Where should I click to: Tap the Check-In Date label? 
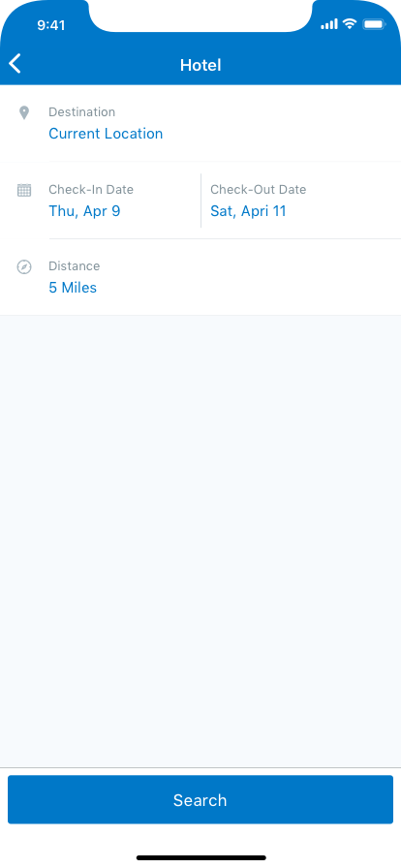tap(91, 189)
